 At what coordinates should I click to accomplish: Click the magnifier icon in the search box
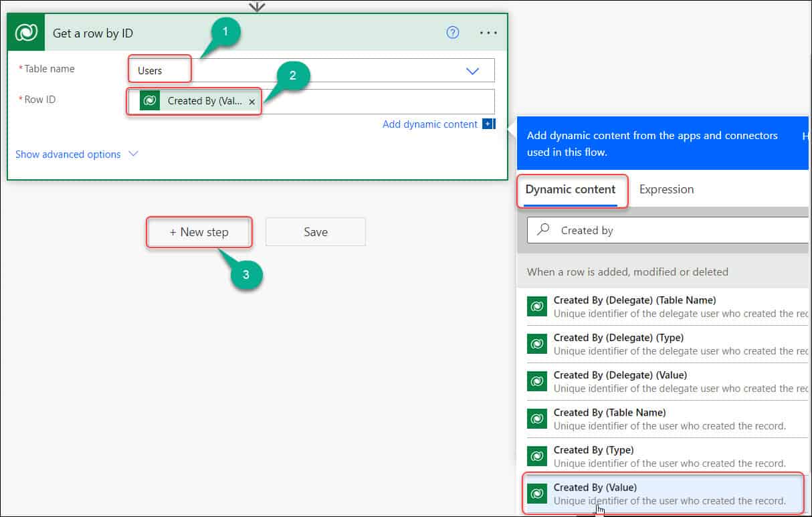coord(544,229)
